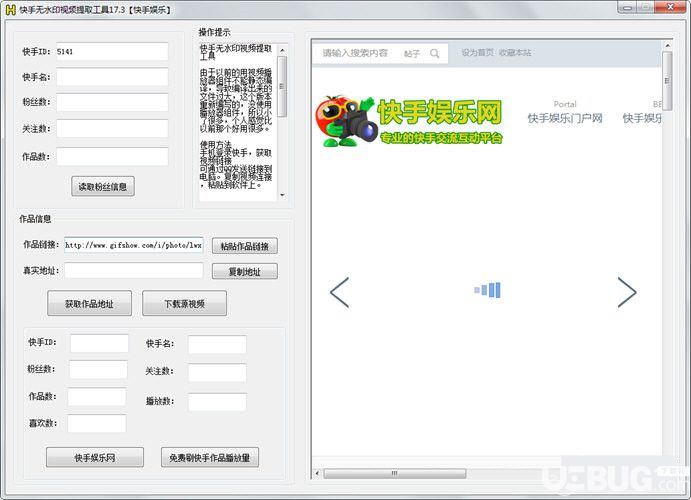Click the carousel loading indicator
This screenshot has width=691, height=500.
coord(487,290)
